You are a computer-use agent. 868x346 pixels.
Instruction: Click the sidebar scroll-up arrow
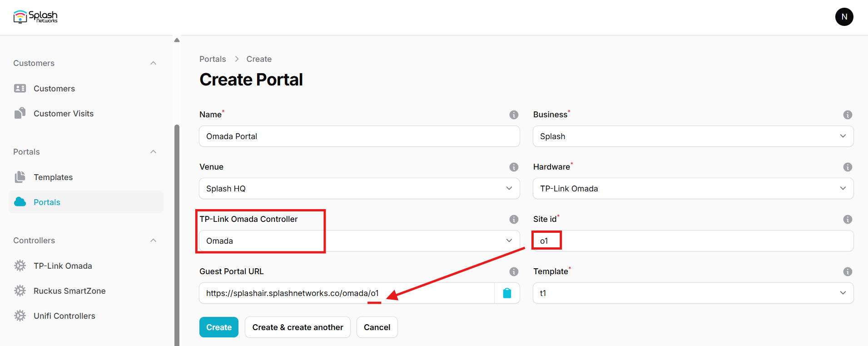(x=177, y=40)
